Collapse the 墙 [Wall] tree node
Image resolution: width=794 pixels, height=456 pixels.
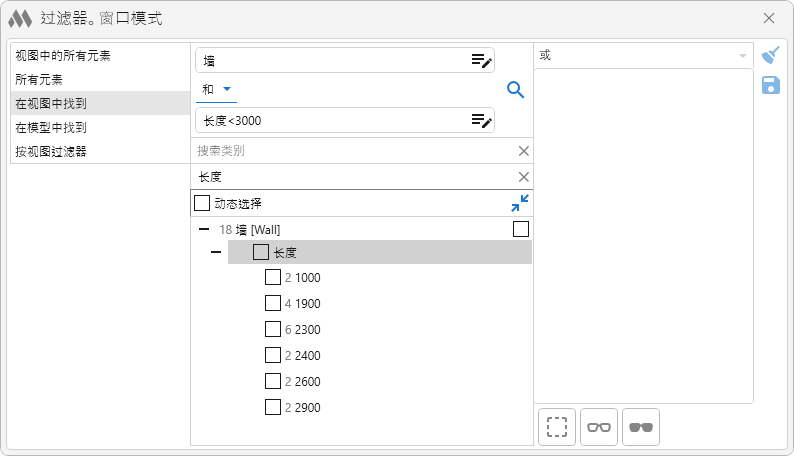point(204,229)
